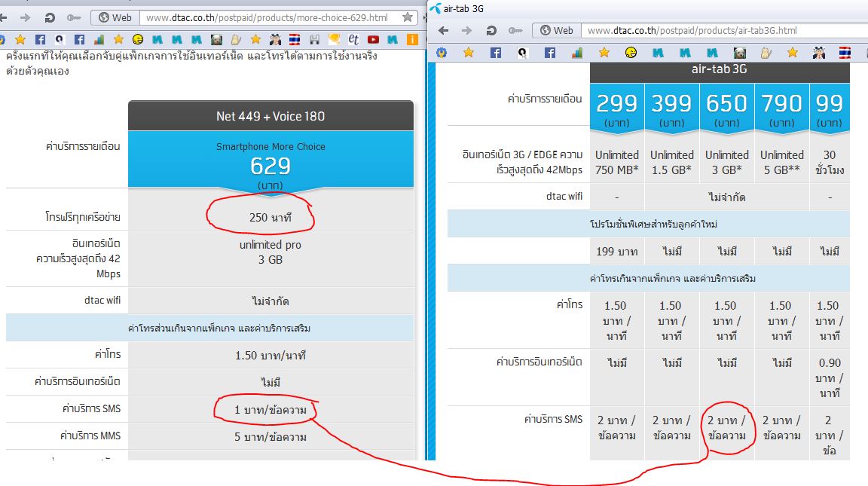
Task: Click the Web badge in the left address bar
Action: pos(115,18)
